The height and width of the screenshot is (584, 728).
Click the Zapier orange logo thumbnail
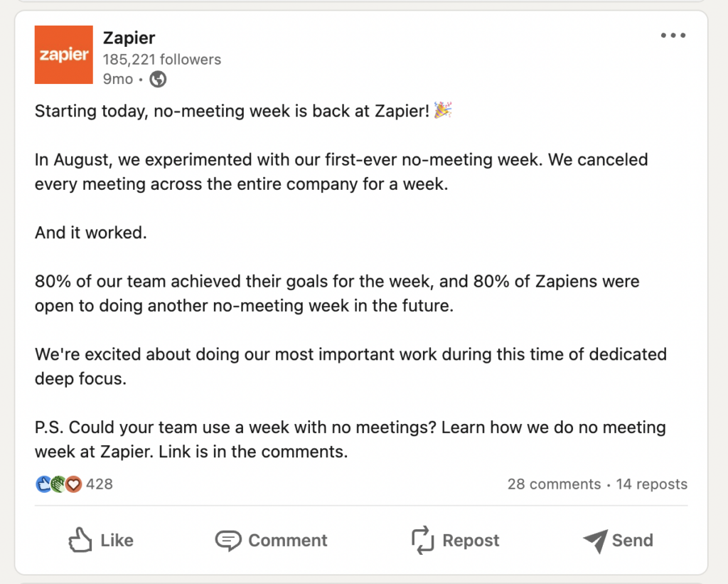[64, 55]
